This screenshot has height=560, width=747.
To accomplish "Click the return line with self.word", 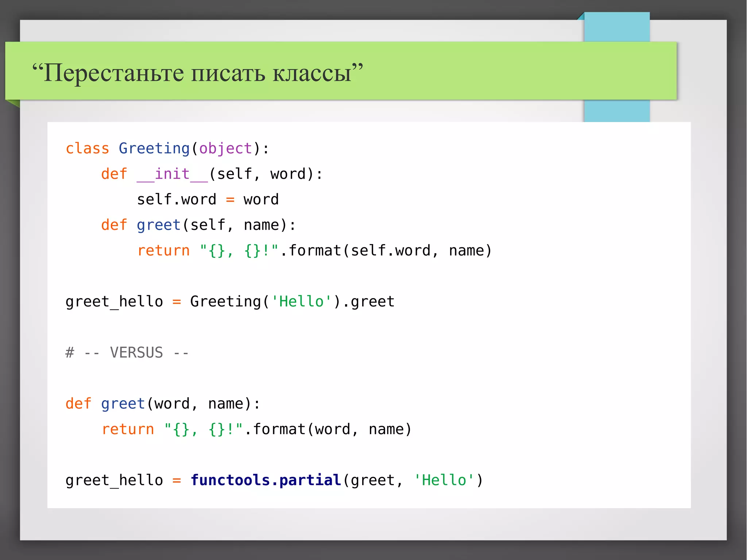I will [x=315, y=251].
